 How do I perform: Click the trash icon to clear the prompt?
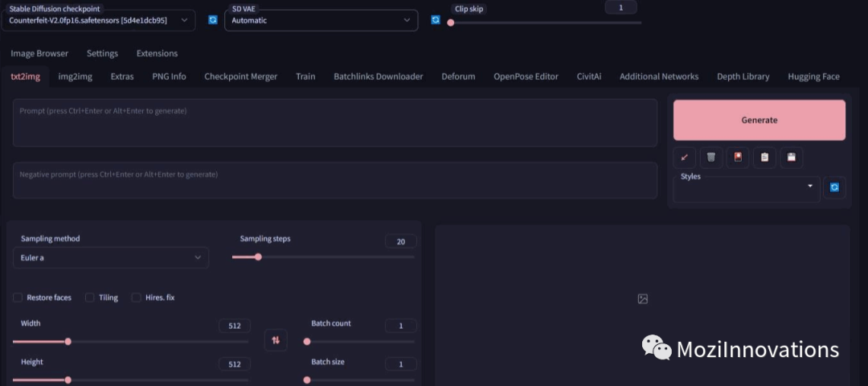coord(710,158)
